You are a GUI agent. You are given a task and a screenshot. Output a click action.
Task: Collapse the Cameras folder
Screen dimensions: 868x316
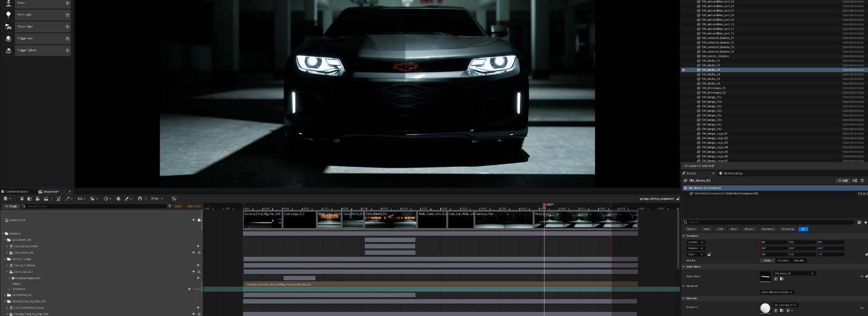[3, 233]
